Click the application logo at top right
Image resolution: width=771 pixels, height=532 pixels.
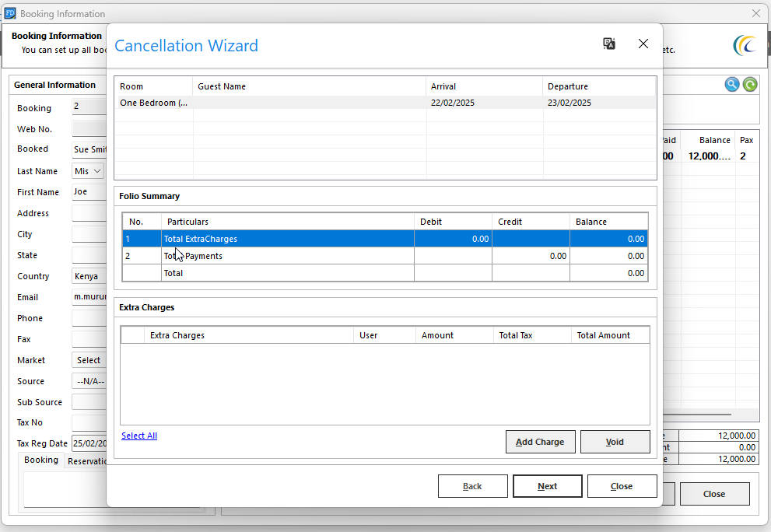tap(744, 45)
